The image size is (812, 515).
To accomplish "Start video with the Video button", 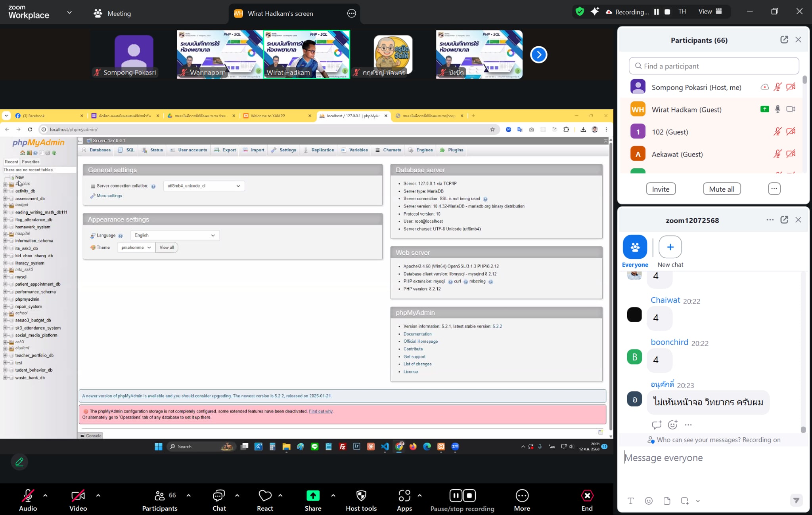I will (x=78, y=496).
